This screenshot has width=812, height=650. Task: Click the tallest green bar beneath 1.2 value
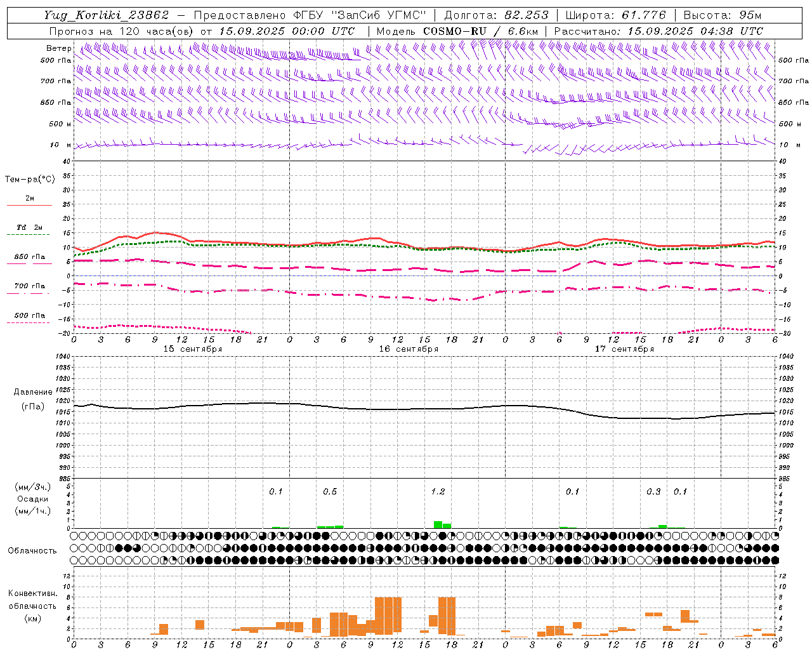click(x=438, y=524)
